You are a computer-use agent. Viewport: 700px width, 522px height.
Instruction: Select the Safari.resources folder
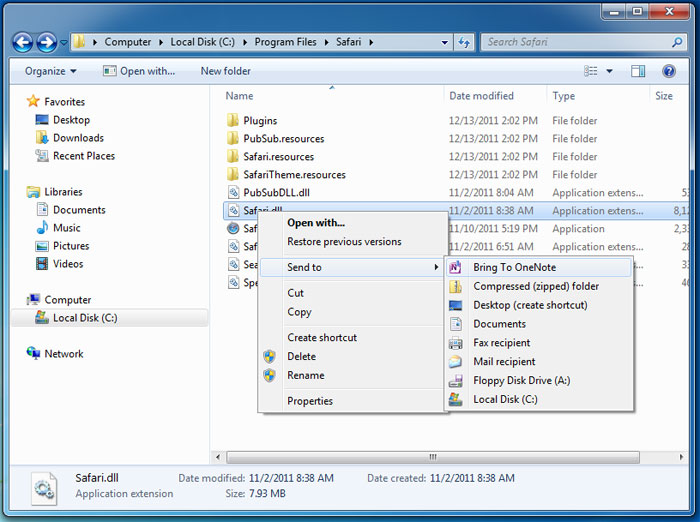click(x=279, y=157)
